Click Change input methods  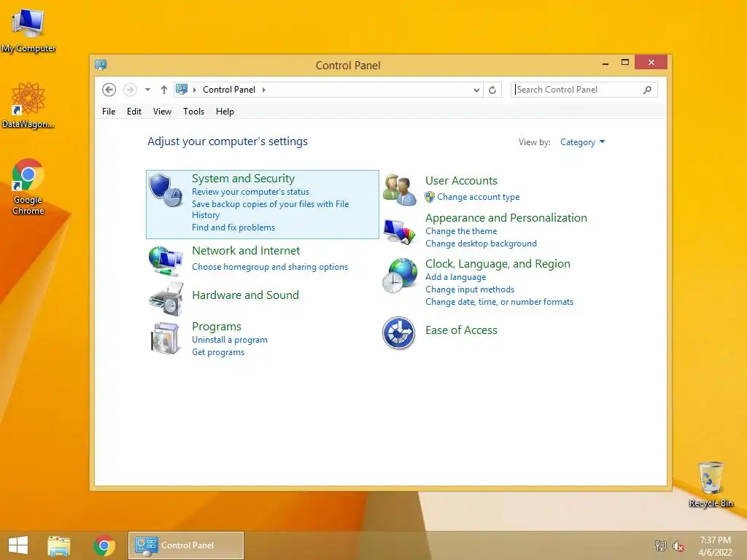(470, 289)
